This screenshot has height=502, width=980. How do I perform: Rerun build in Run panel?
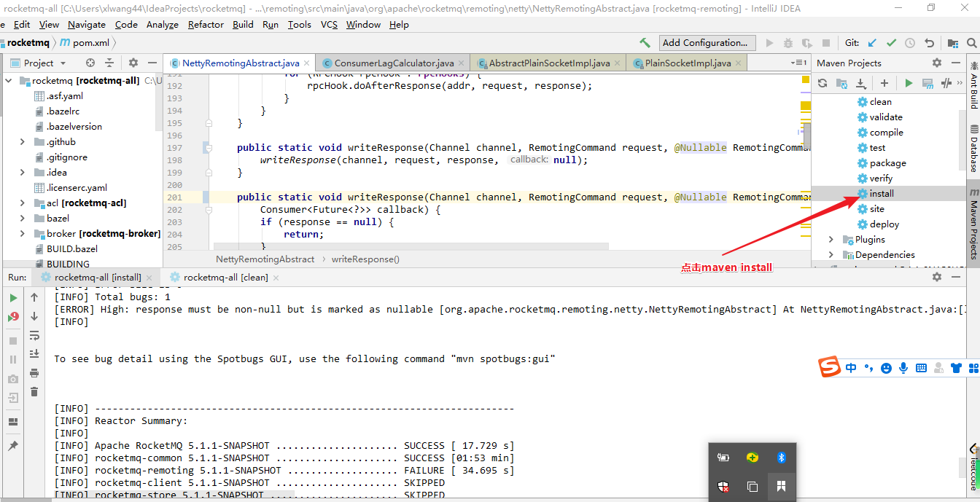[x=13, y=297]
